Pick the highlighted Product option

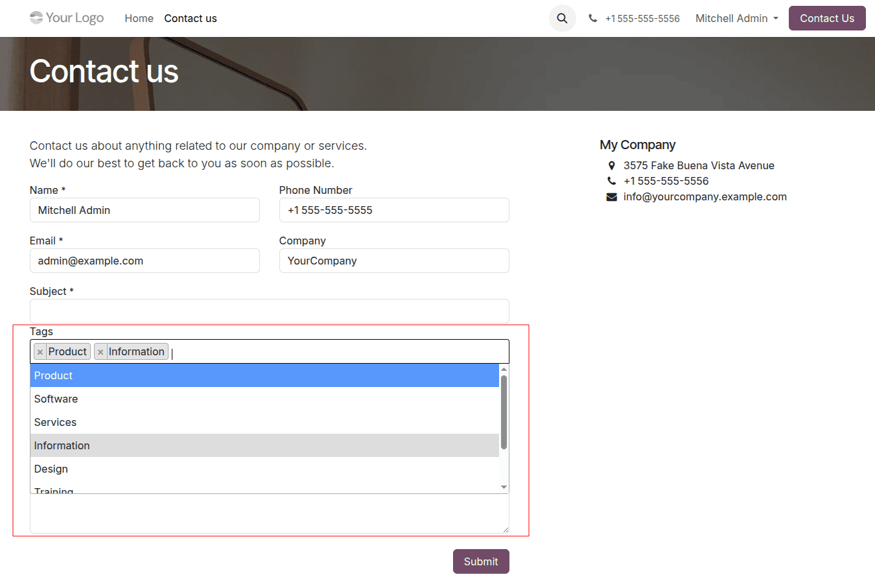[x=264, y=375]
